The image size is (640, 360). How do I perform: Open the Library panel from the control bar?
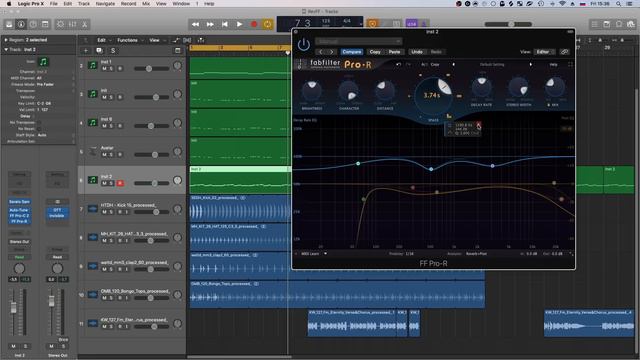9,24
